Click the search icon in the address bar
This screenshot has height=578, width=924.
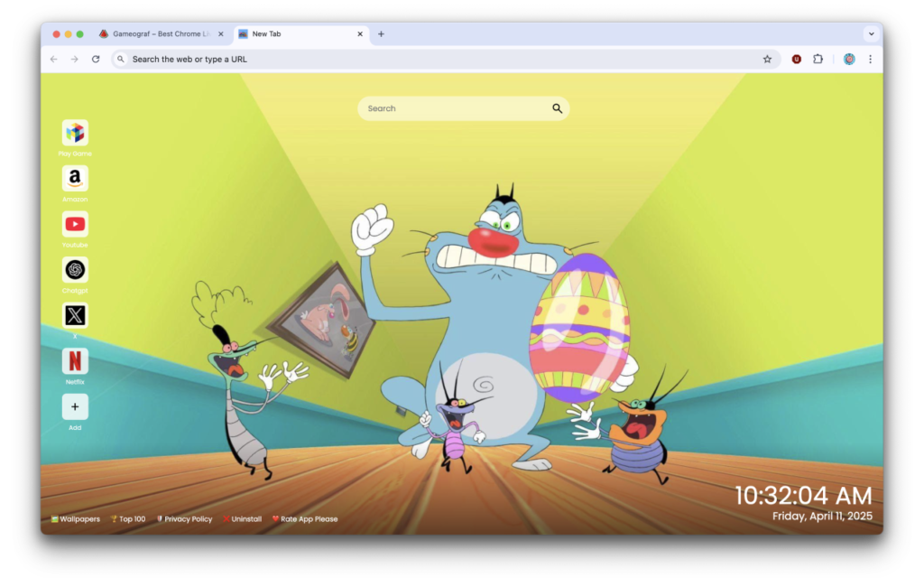(x=120, y=59)
